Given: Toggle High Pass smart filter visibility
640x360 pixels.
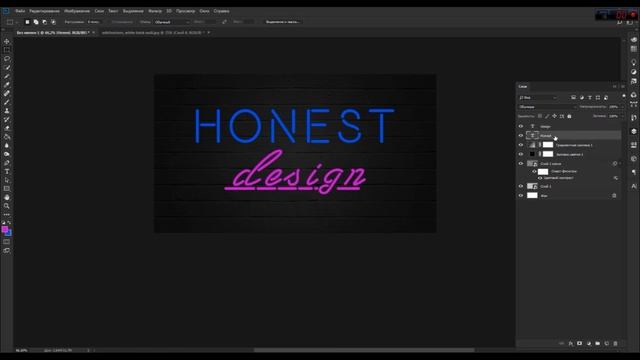Looking at the screenshot, I should [x=540, y=178].
